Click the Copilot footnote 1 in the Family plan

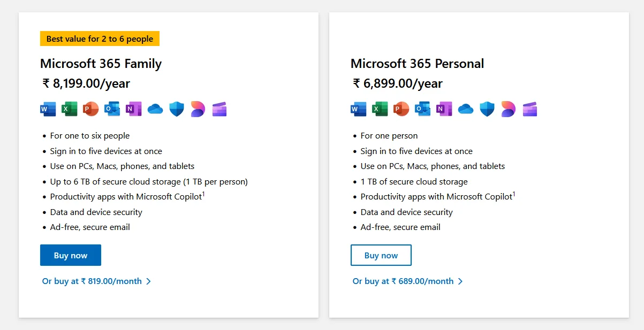pyautogui.click(x=203, y=194)
